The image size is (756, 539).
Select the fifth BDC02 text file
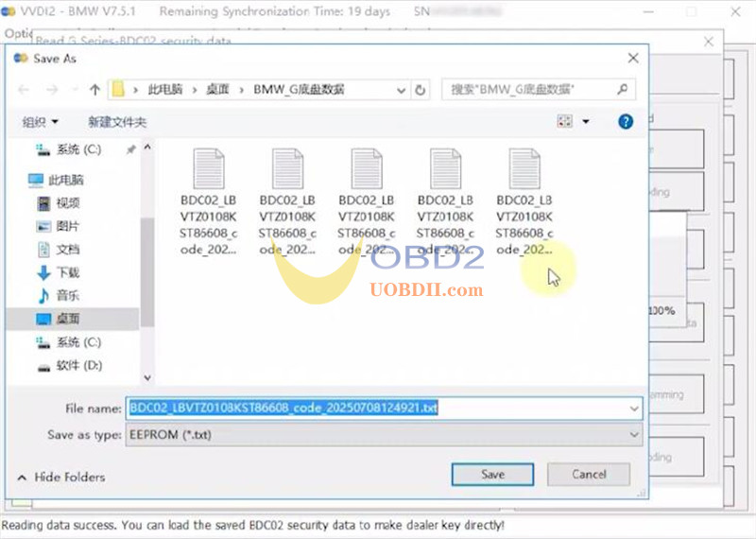[524, 202]
